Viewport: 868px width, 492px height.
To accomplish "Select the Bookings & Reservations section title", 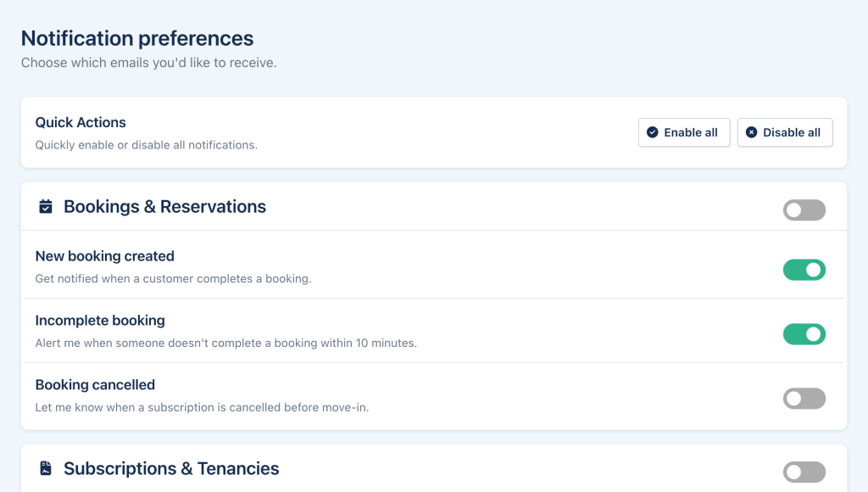I will (x=164, y=207).
